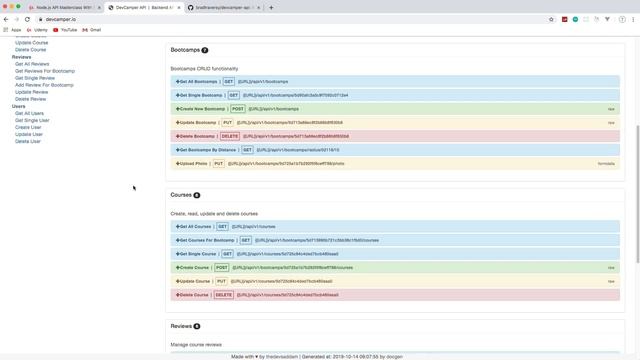Click the Bootcamps section heading
The image size is (640, 360).
tap(185, 50)
